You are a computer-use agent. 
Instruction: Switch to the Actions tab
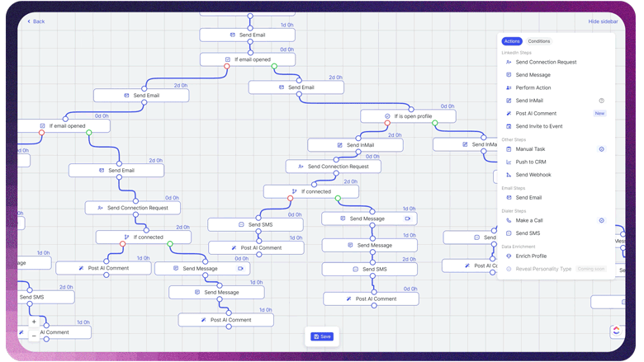pos(512,41)
